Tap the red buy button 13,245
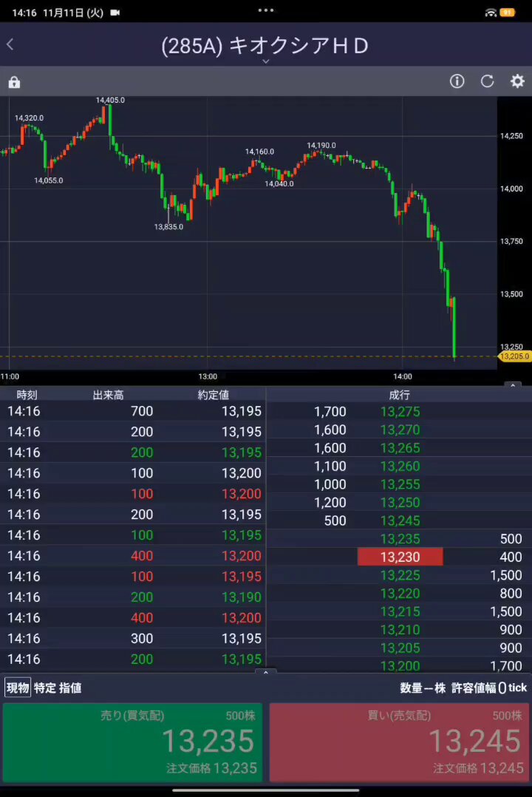This screenshot has width=532, height=797. pyautogui.click(x=400, y=742)
